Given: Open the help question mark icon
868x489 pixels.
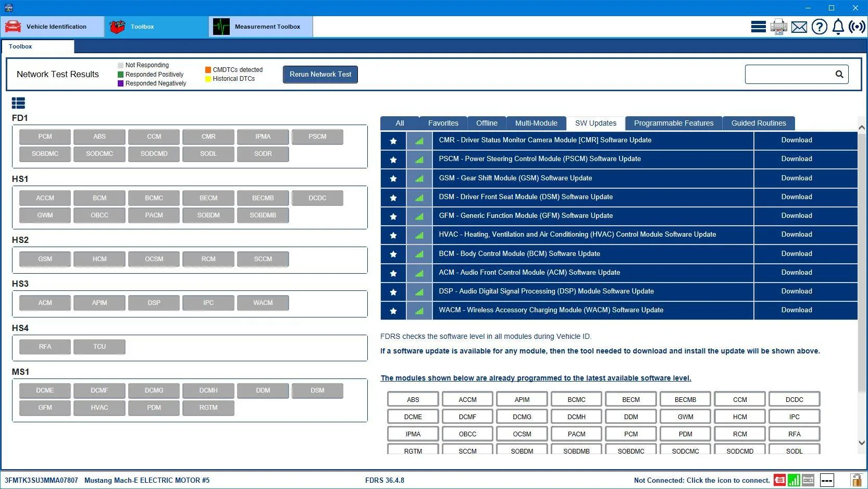Looking at the screenshot, I should (819, 27).
